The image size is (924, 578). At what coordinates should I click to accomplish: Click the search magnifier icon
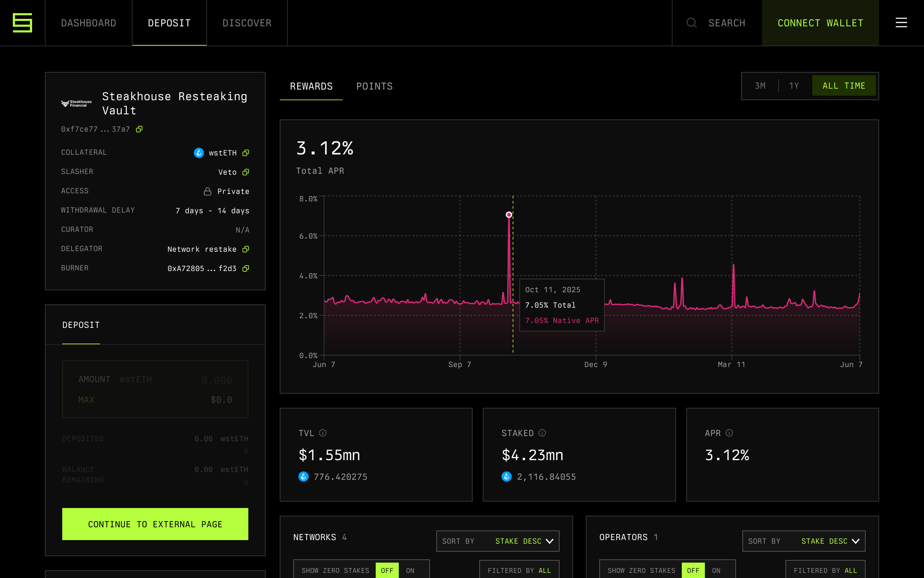[691, 23]
